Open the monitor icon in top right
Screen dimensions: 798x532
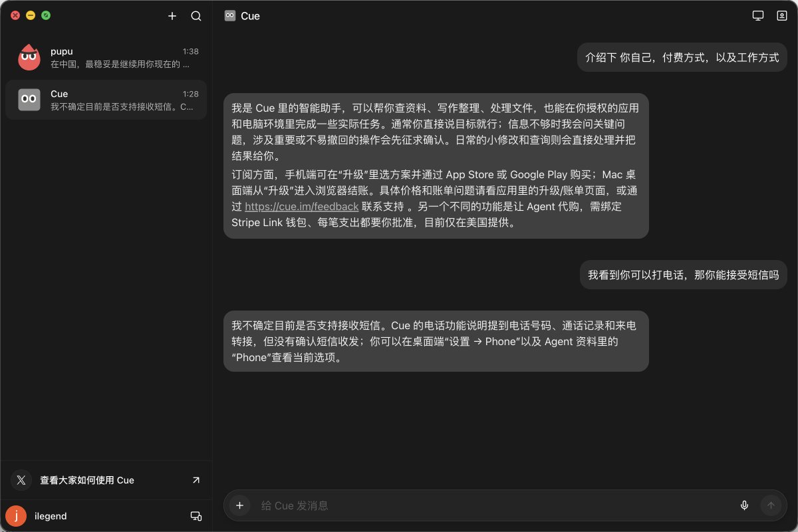click(757, 16)
